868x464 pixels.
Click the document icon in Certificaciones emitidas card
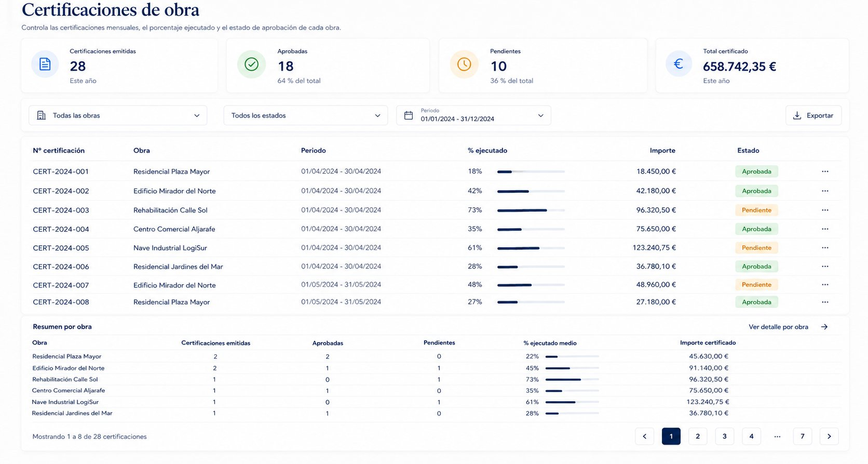(45, 64)
